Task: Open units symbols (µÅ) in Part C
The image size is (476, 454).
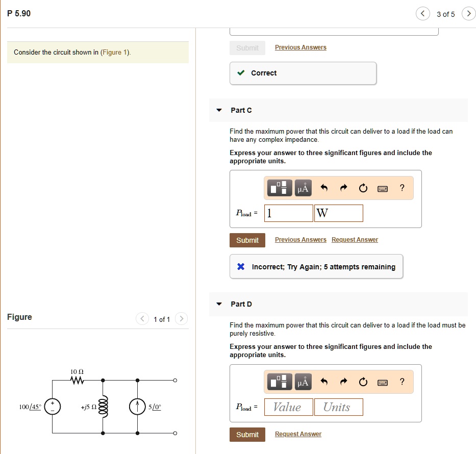Action: click(303, 188)
